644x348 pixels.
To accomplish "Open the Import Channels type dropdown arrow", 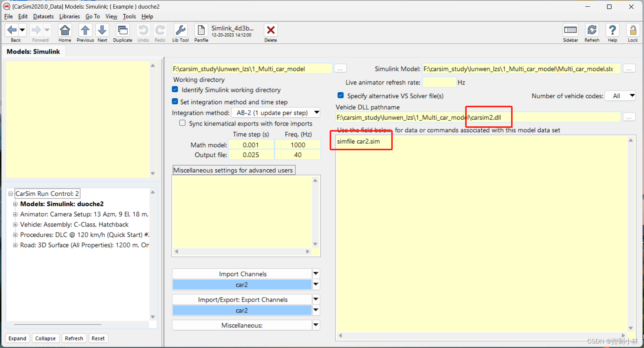I will click(316, 274).
